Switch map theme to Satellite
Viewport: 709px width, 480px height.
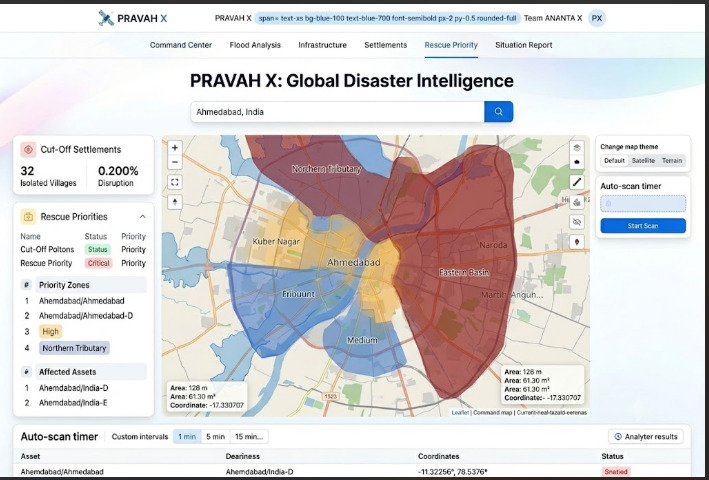tap(643, 160)
